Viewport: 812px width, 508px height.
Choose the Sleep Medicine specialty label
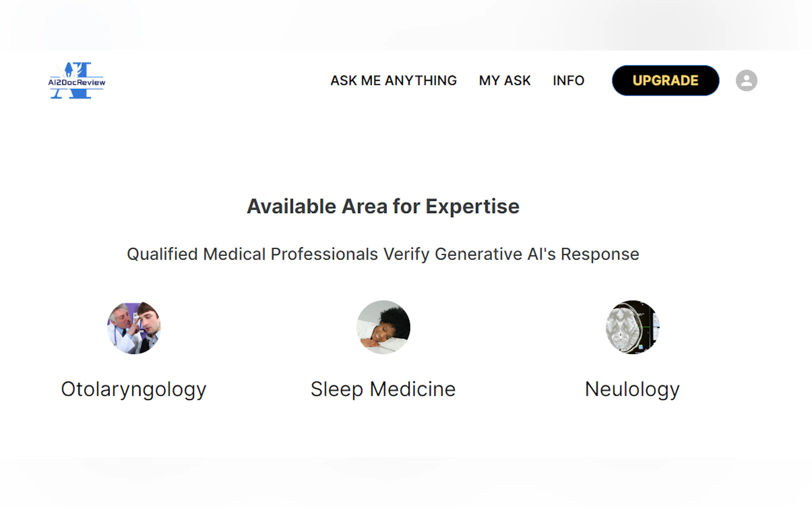click(x=383, y=389)
